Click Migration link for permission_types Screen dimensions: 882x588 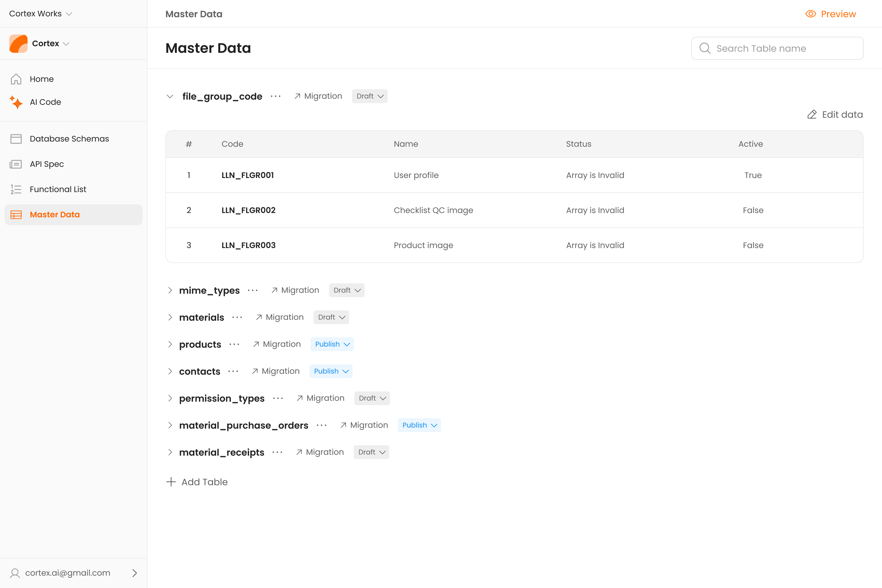click(x=320, y=398)
